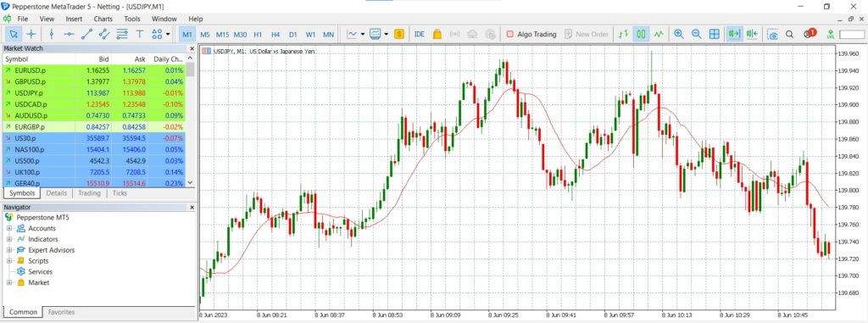The image size is (868, 323).
Task: Select the crosshair cursor tool
Action: pyautogui.click(x=31, y=34)
